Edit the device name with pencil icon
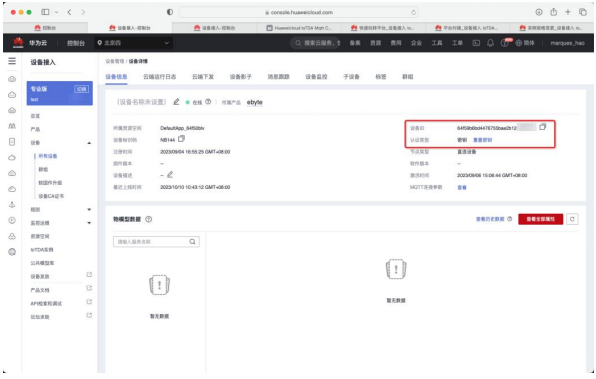Image resolution: width=596 pixels, height=379 pixels. coord(176,102)
